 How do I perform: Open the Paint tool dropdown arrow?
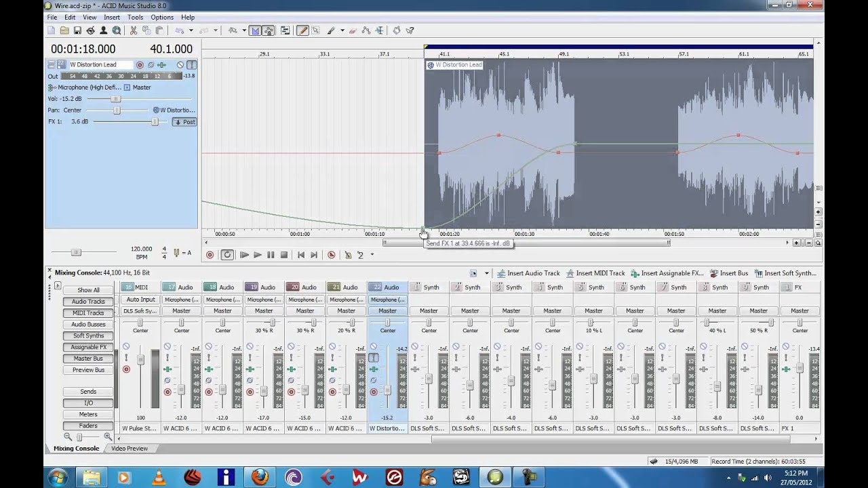pos(342,30)
